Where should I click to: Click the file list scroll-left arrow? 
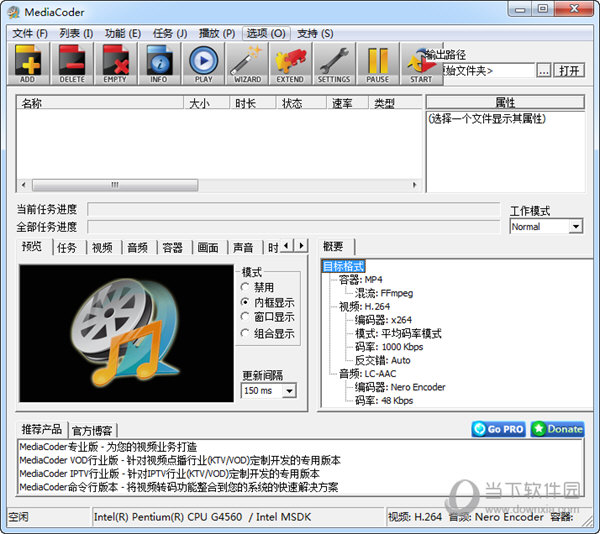tap(24, 185)
